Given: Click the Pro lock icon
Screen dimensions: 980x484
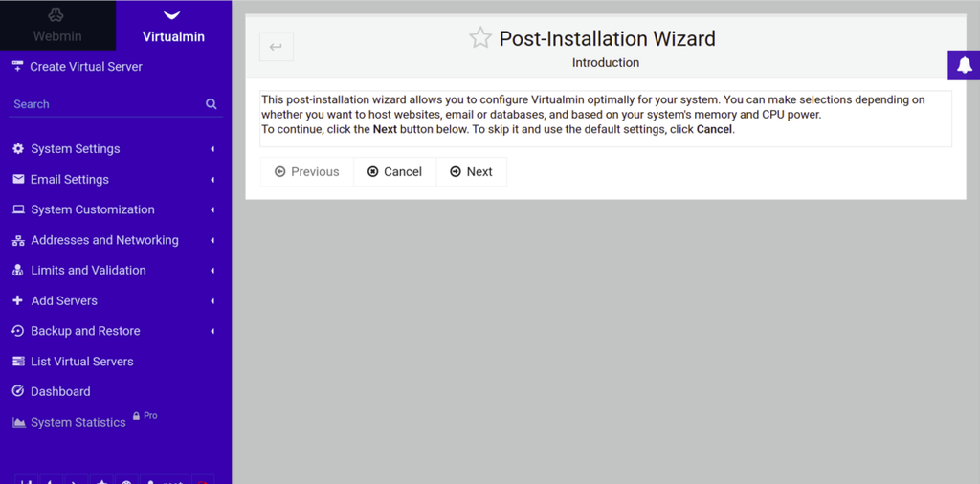Looking at the screenshot, I should (x=136, y=416).
